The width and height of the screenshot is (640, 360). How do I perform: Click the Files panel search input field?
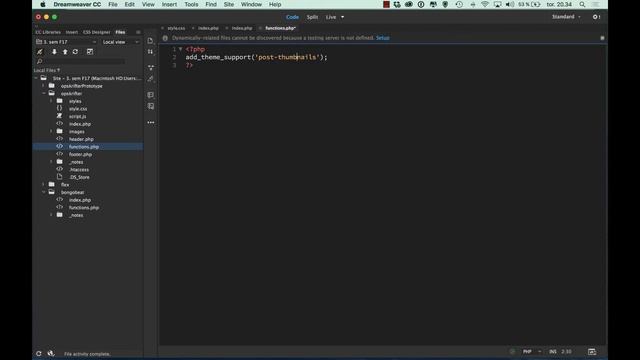pos(84,62)
